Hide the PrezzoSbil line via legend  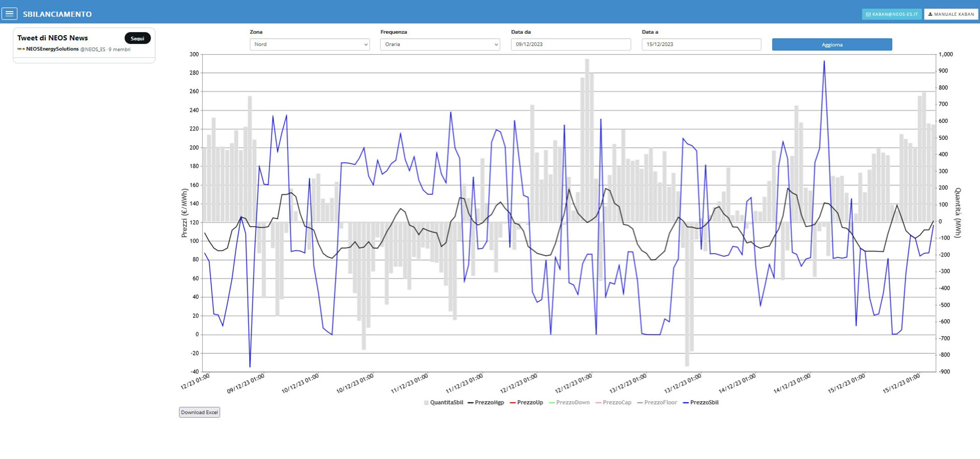pyautogui.click(x=700, y=402)
